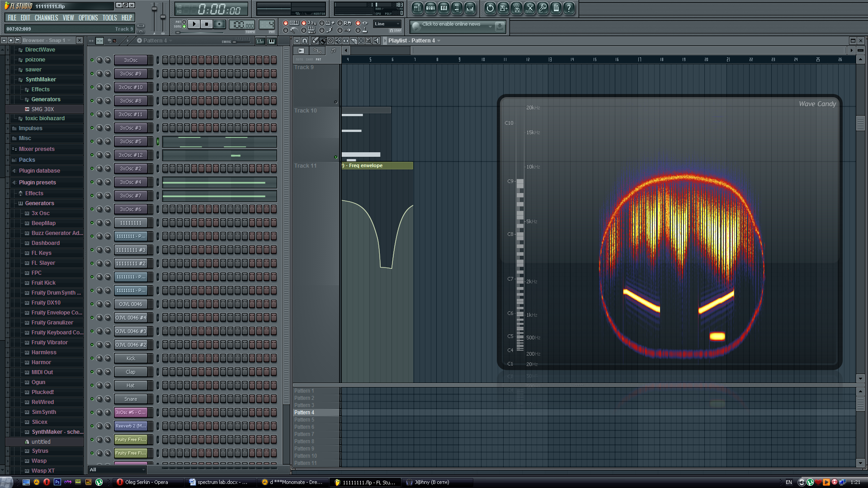
Task: Open the VIEW menu
Action: (x=68, y=18)
